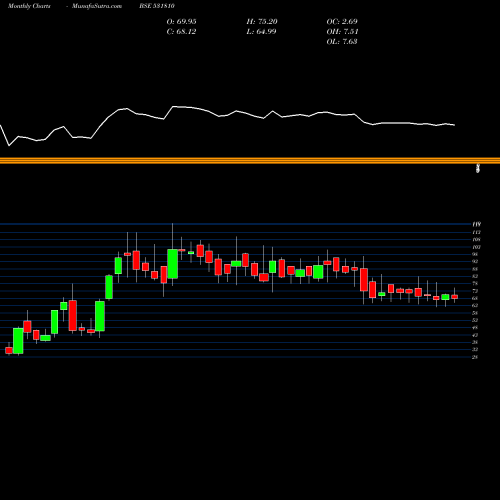This screenshot has height=500, width=500.
Task: Click the high value "H: 75.20"
Action: (x=262, y=22)
